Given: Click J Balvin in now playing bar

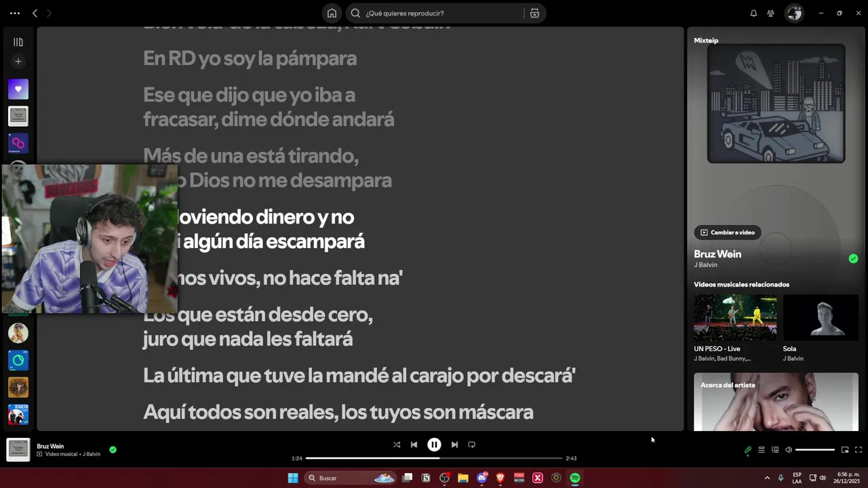Looking at the screenshot, I should [x=92, y=454].
